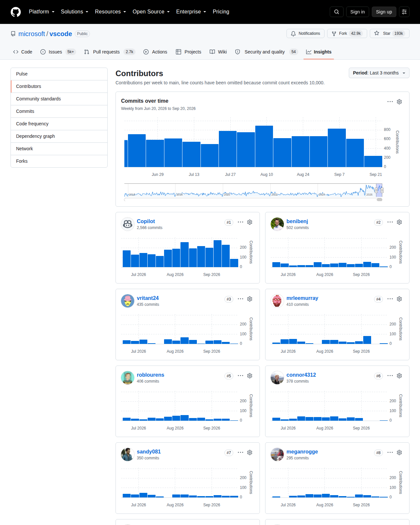Click the GitHub logo home icon
The height and width of the screenshot is (525, 420).
coord(16,12)
